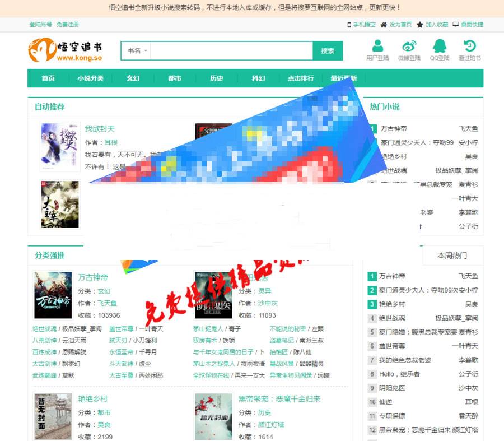Open the 万古神帝 cover in 分类强推

coord(53,295)
